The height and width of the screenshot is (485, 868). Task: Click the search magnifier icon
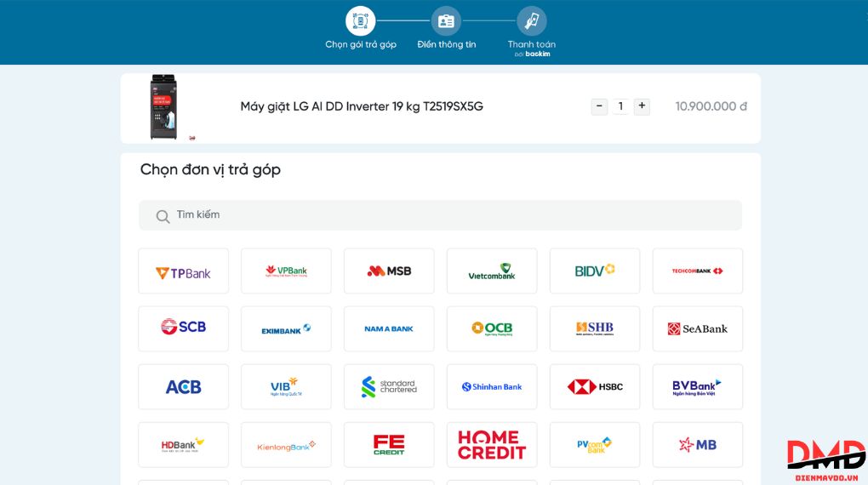[x=163, y=216]
